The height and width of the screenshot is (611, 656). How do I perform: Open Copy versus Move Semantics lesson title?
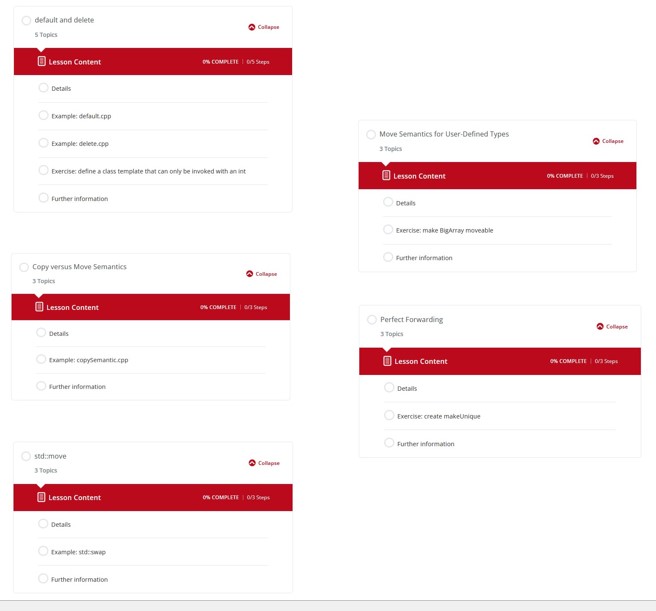pos(79,267)
